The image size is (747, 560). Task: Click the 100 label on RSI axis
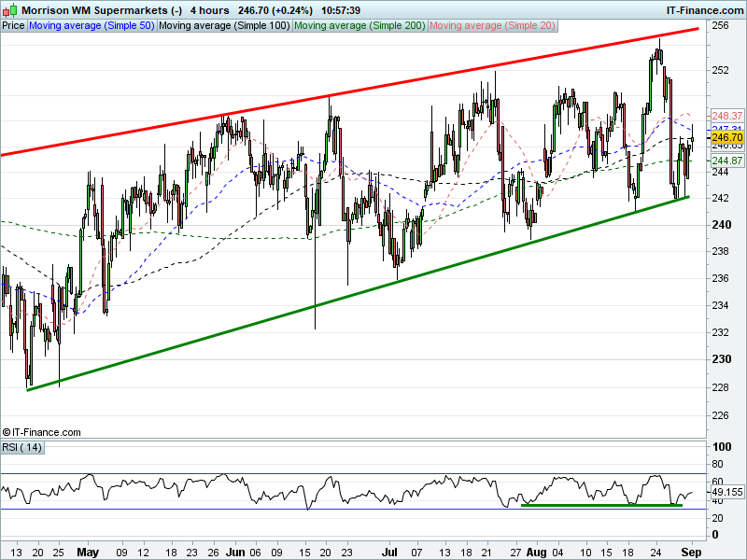coord(721,447)
